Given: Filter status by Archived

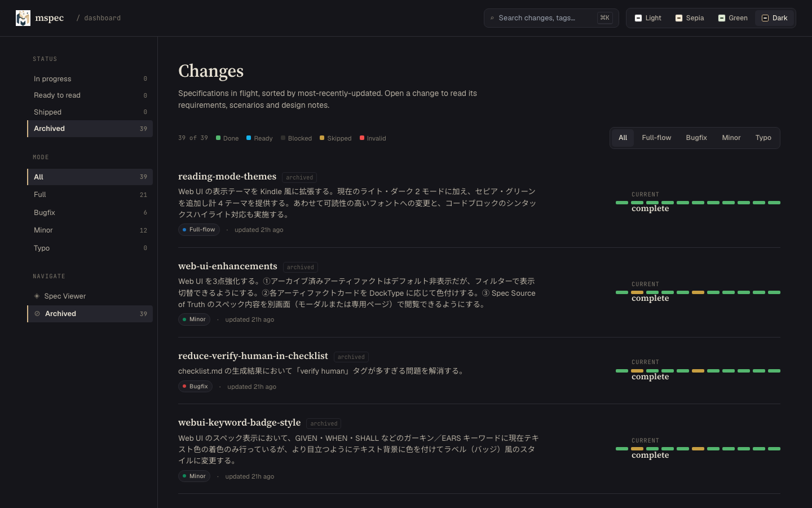Looking at the screenshot, I should (90, 129).
